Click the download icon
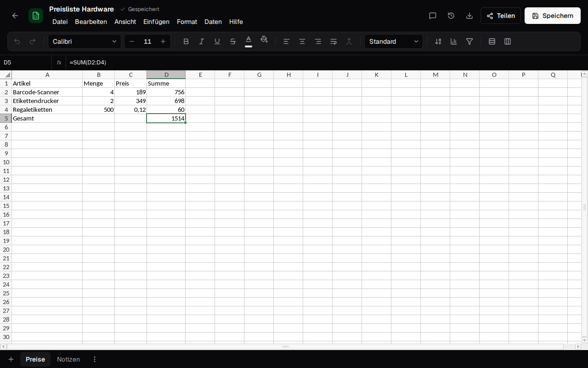This screenshot has width=588, height=368. click(x=469, y=16)
